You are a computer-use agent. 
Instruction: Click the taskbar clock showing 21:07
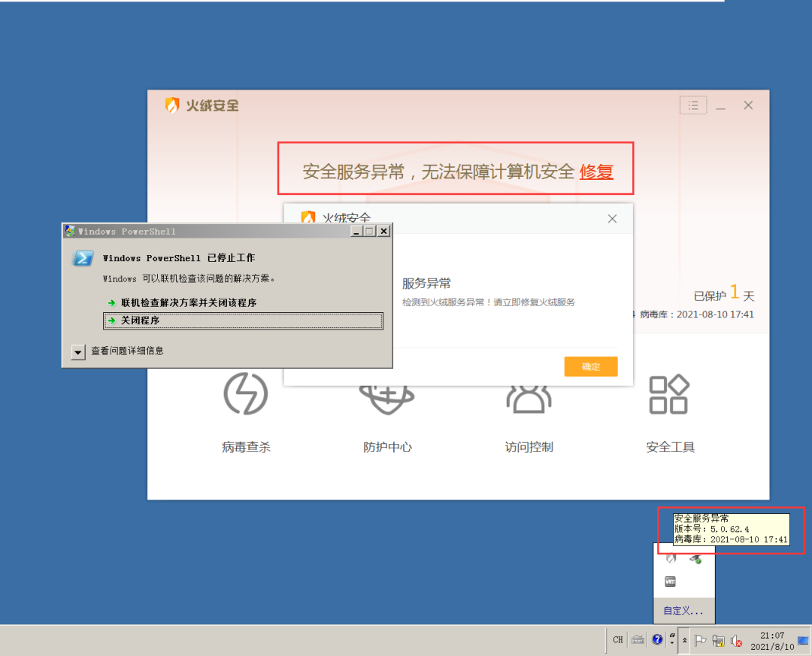click(772, 641)
